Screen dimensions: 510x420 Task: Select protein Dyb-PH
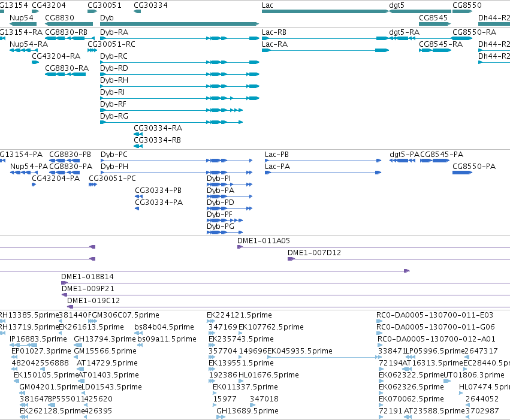tap(114, 167)
